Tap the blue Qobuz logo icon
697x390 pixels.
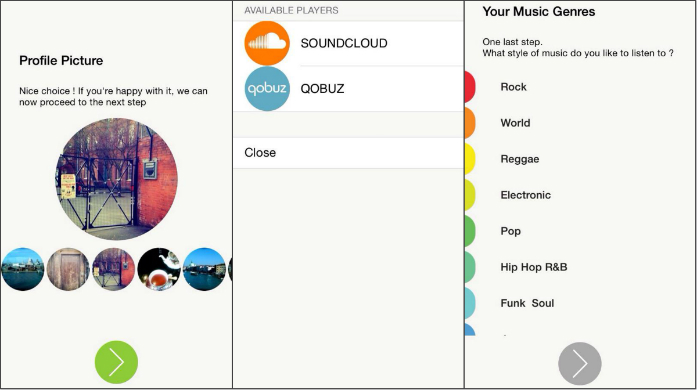267,88
